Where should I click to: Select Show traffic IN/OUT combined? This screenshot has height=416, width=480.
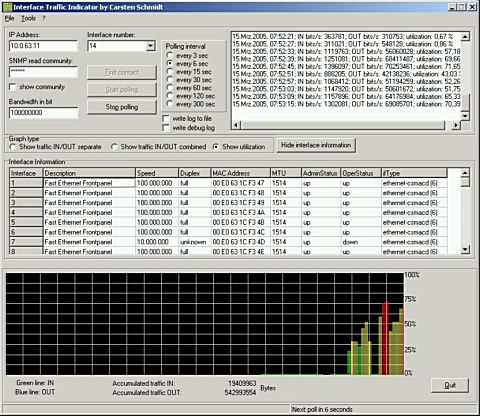click(114, 147)
